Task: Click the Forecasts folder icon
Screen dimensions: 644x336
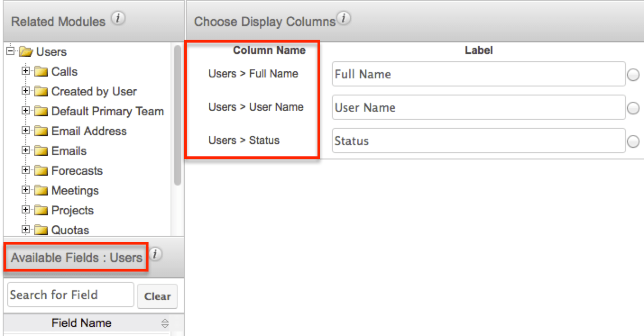Action: [x=41, y=170]
